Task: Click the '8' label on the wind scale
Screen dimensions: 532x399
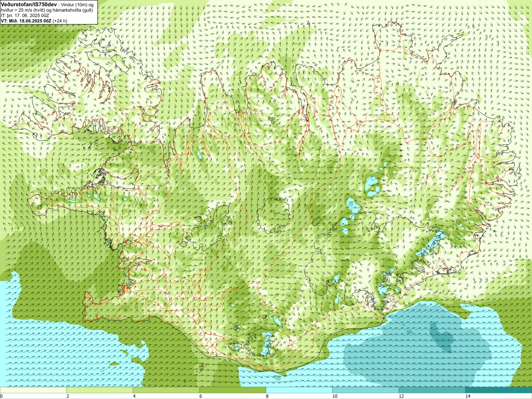Action: [x=267, y=396]
